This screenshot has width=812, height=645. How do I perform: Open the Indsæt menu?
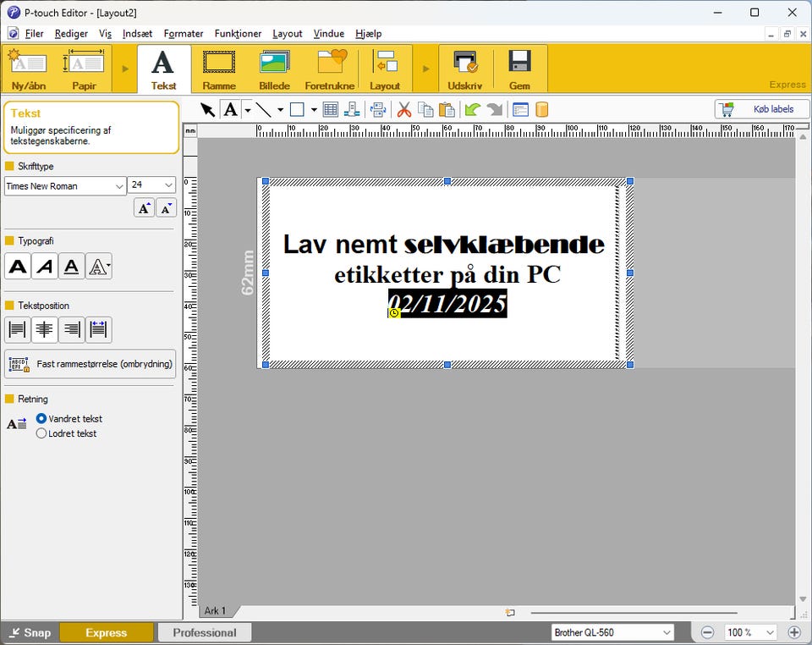click(137, 34)
